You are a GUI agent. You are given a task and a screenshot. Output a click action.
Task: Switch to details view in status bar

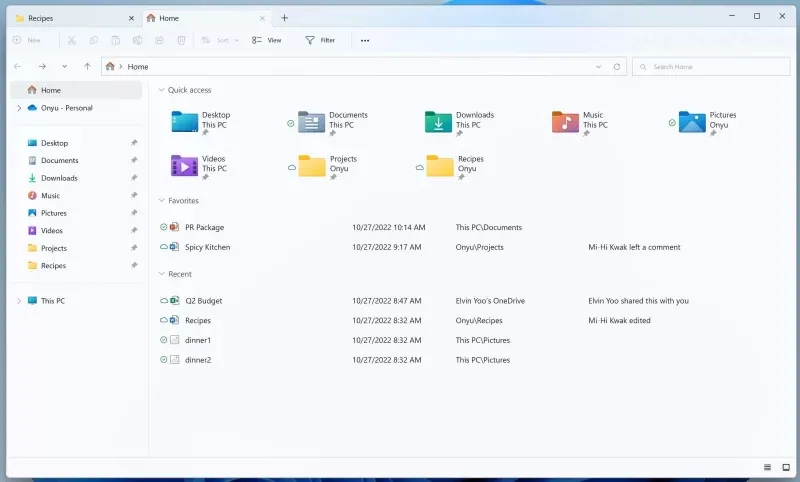(x=767, y=467)
